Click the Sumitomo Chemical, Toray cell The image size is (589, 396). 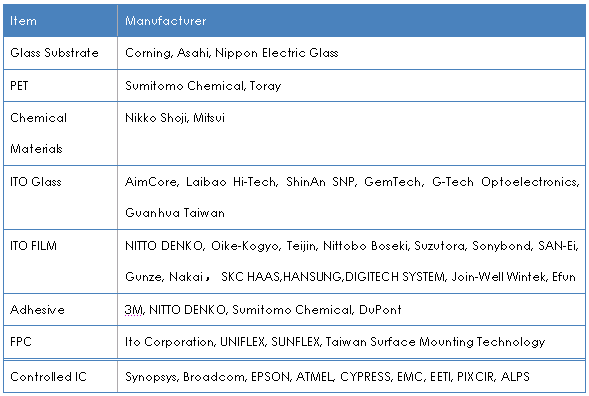[351, 86]
